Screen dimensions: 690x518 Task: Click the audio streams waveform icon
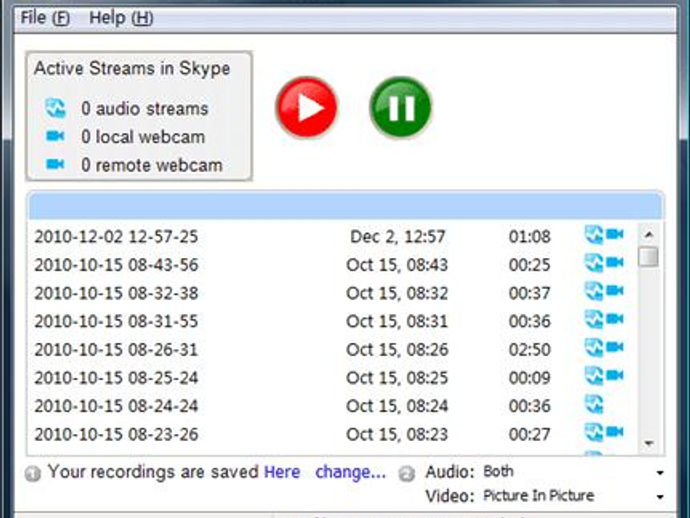[55, 108]
